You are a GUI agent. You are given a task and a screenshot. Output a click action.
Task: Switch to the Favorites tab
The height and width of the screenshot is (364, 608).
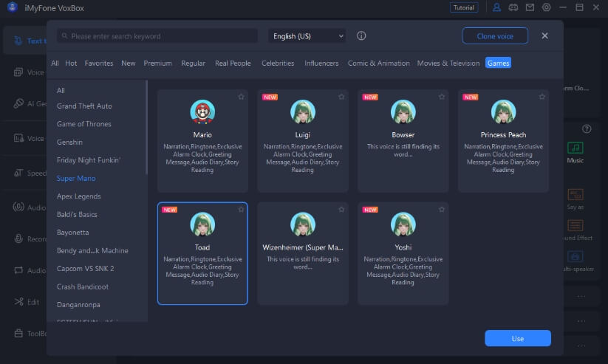[x=99, y=63]
